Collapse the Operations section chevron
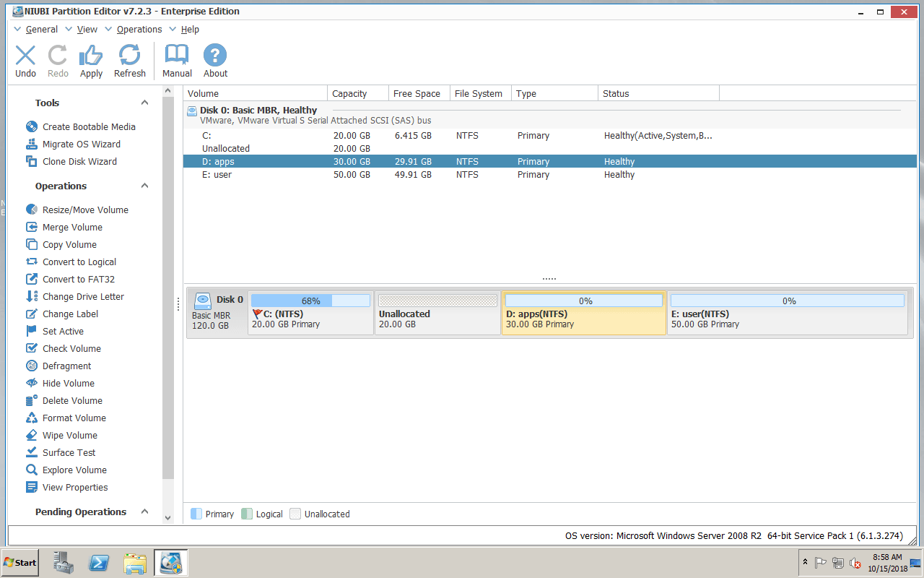The height and width of the screenshot is (578, 924). [144, 186]
